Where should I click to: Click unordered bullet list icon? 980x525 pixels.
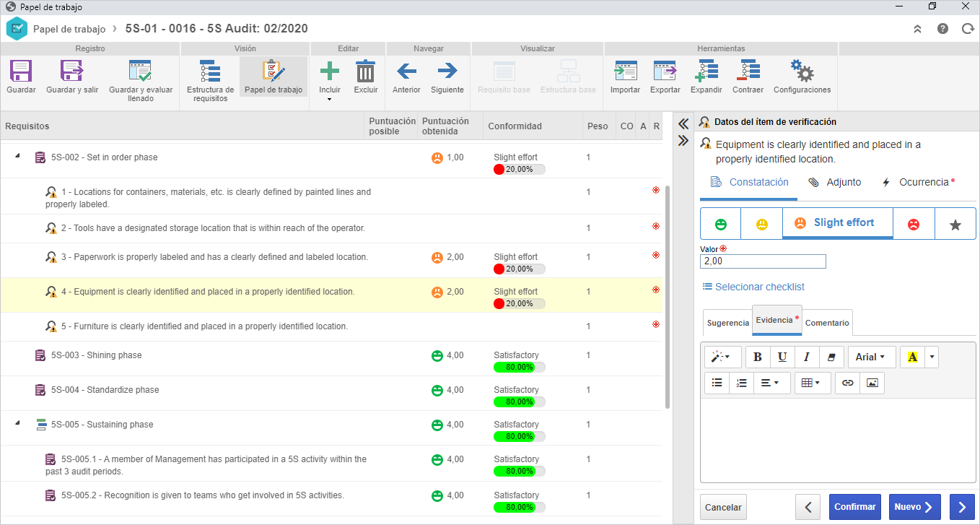[x=717, y=383]
